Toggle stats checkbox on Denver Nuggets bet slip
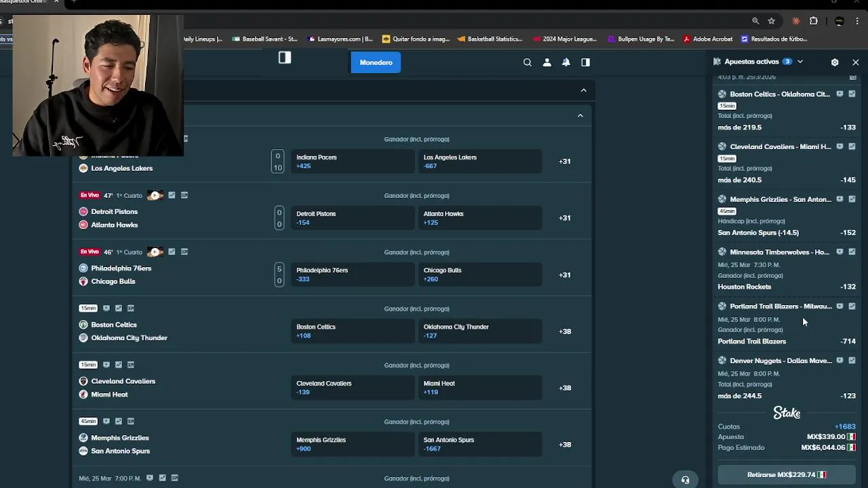868x488 pixels. point(852,361)
